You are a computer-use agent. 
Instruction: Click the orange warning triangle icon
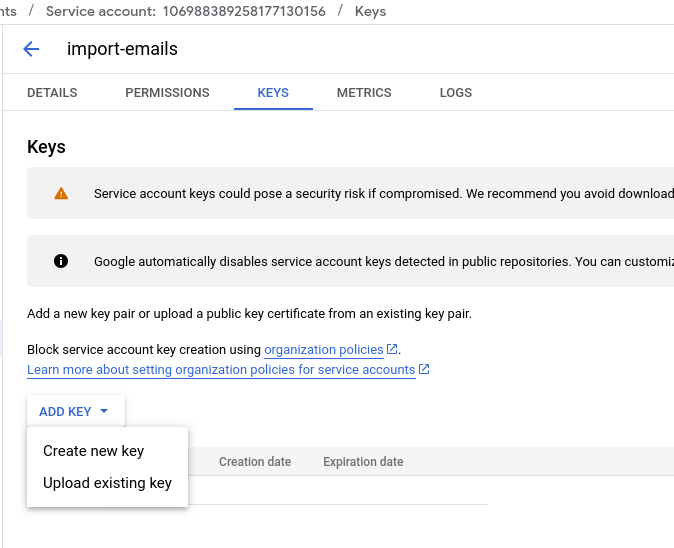pos(61,194)
